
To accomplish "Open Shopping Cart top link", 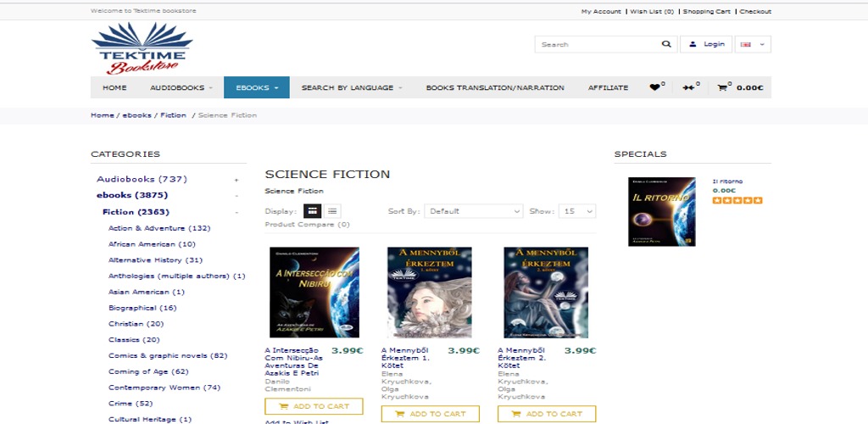I will click(706, 11).
